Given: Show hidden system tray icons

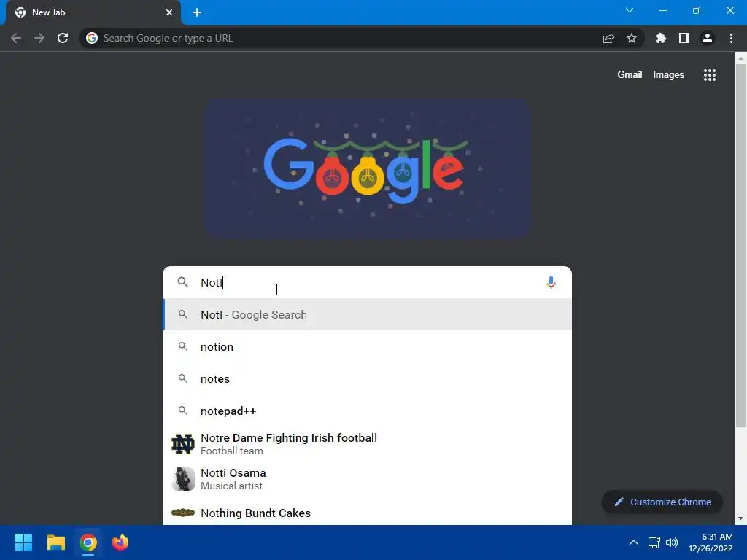Looking at the screenshot, I should (x=634, y=542).
